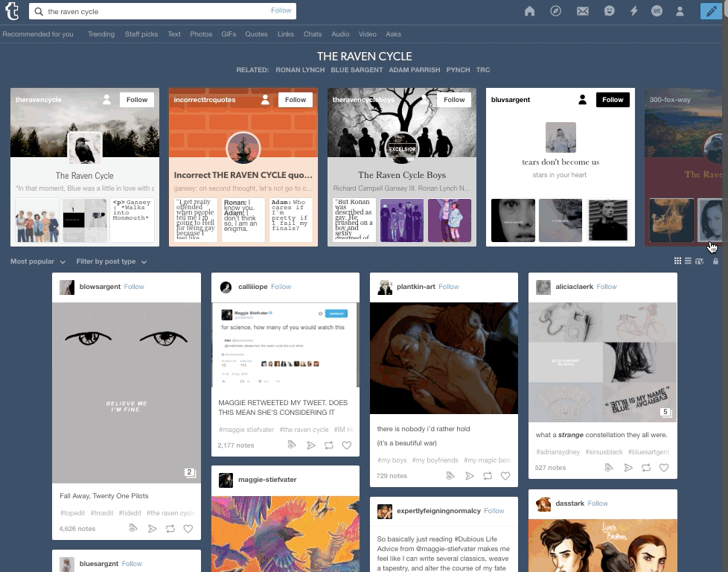Open the Home dashboard icon
Image resolution: width=728 pixels, height=572 pixels.
[529, 11]
